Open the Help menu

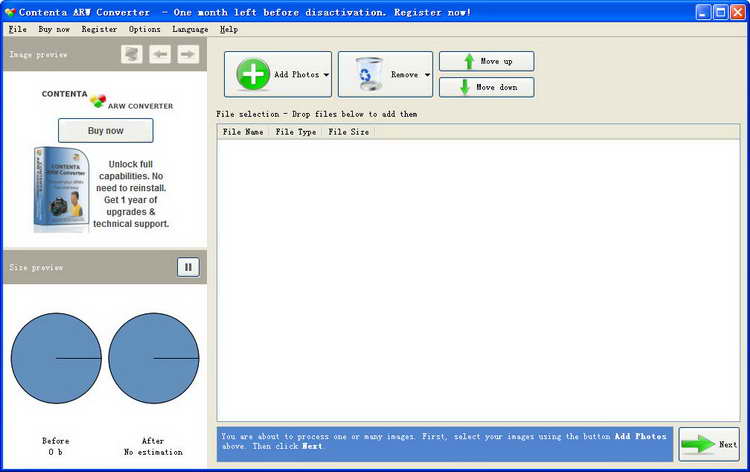click(229, 29)
